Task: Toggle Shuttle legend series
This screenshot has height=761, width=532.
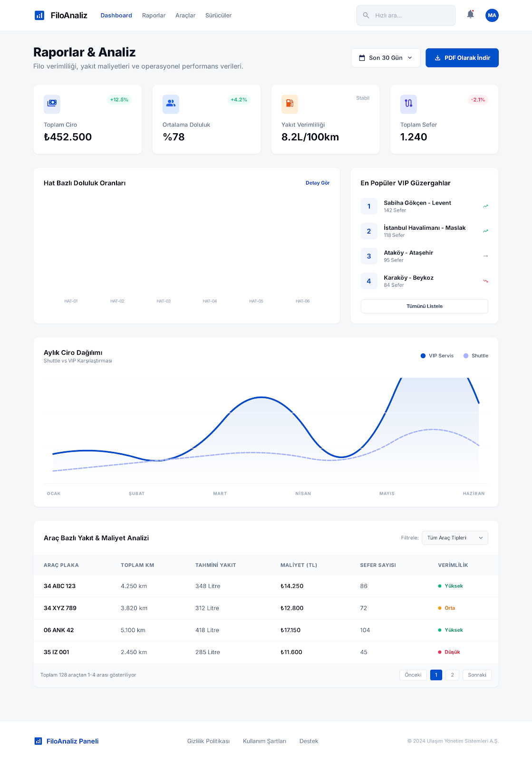Action: 476,356
